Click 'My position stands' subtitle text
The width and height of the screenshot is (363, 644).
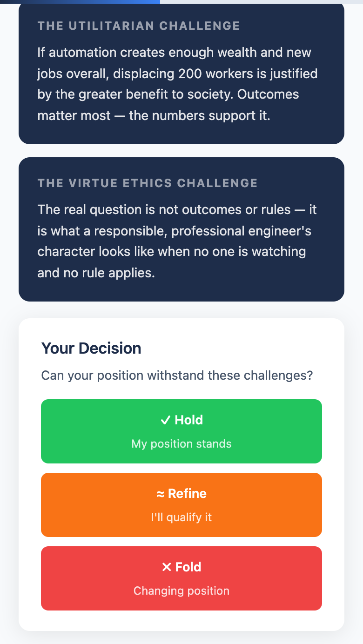181,443
